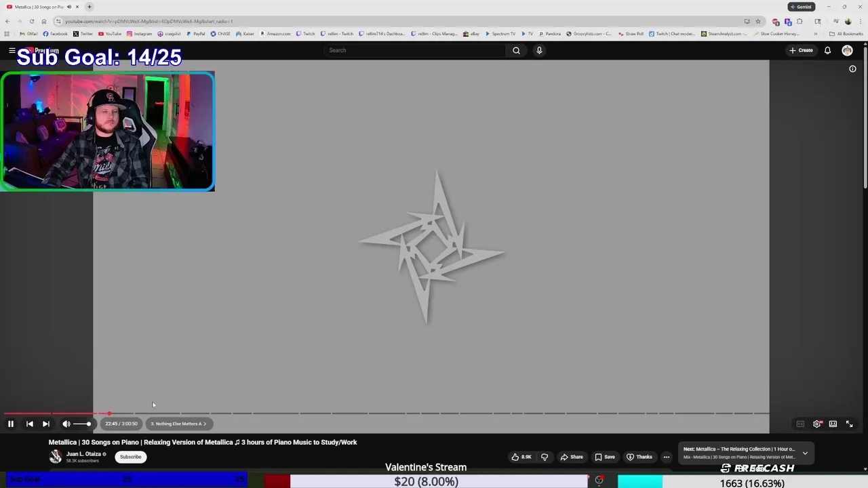
Task: Skip to the next video
Action: pyautogui.click(x=46, y=424)
